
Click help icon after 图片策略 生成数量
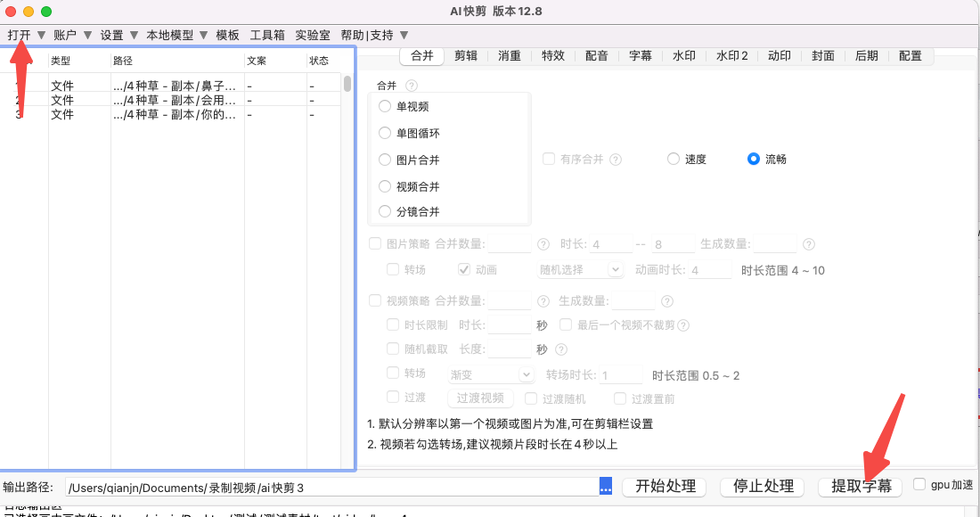pos(809,244)
